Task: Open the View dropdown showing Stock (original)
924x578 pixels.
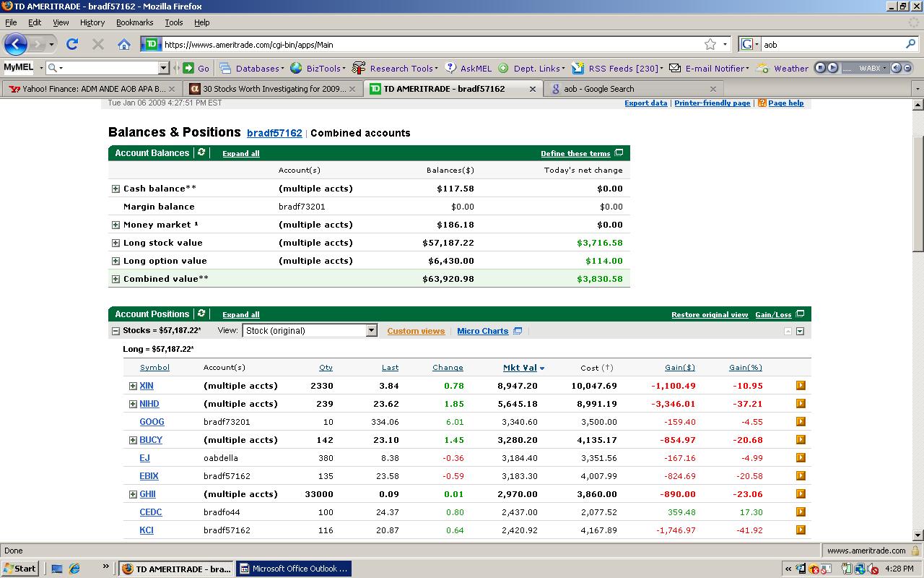Action: pos(310,331)
